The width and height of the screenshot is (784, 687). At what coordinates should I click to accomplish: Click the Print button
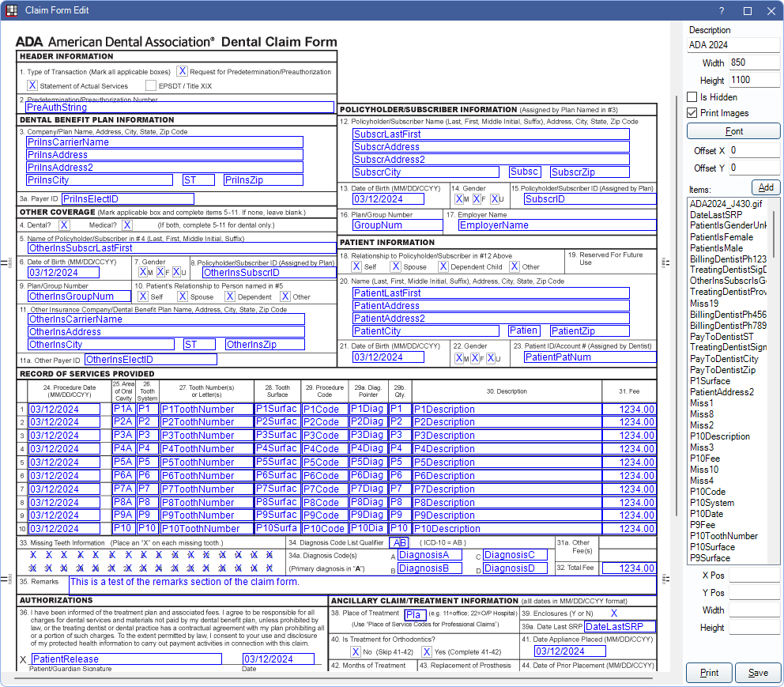(x=709, y=672)
